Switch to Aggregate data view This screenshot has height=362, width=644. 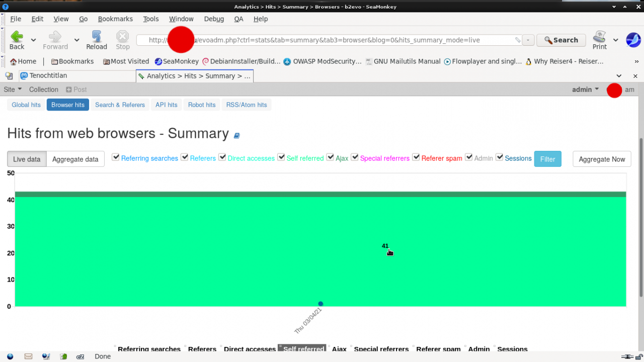pos(75,159)
